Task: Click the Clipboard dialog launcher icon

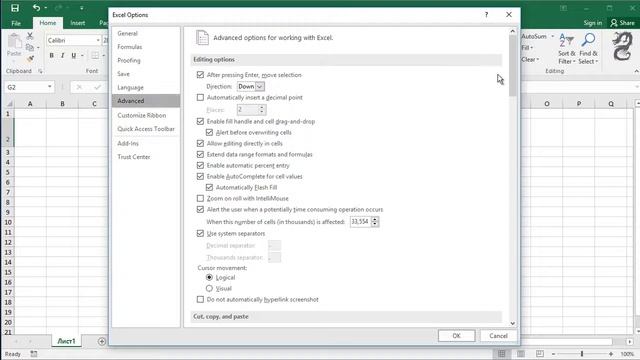Action: (40, 71)
